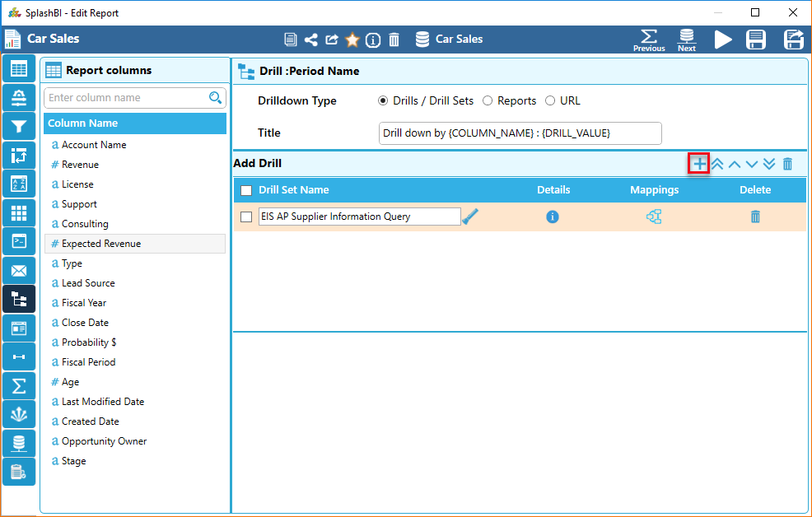Open the clipboard icon in sidebar
This screenshot has height=517, width=812.
19,472
